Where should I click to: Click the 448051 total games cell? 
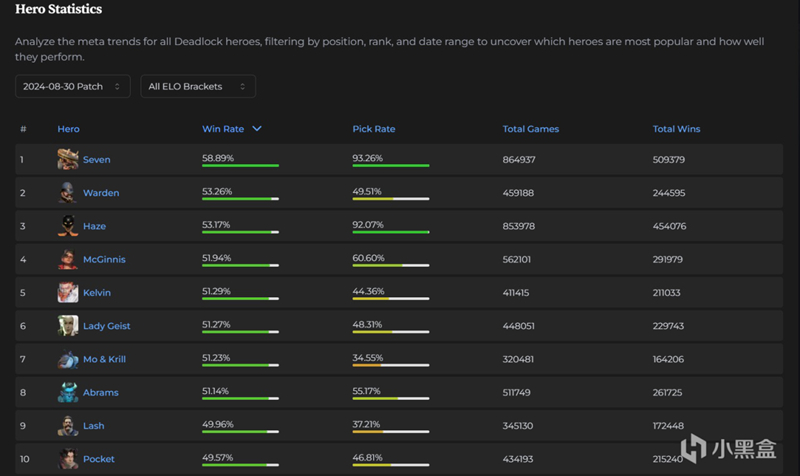point(518,326)
